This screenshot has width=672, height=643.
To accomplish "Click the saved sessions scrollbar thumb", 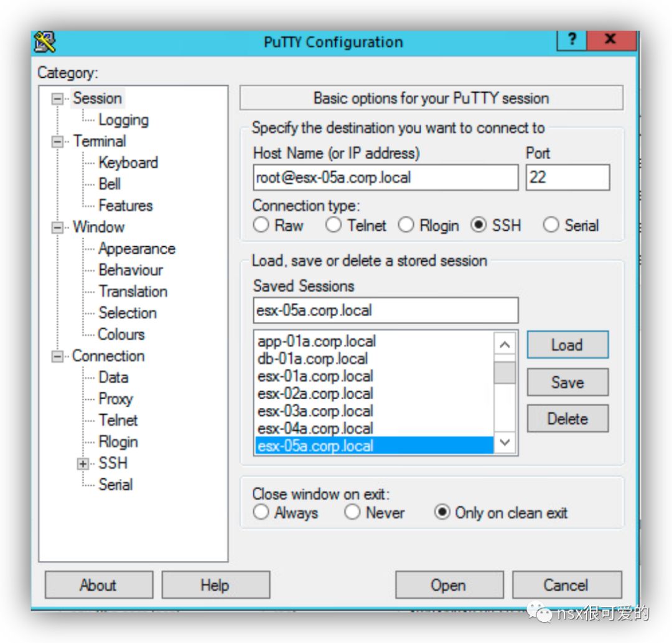I will pos(505,373).
